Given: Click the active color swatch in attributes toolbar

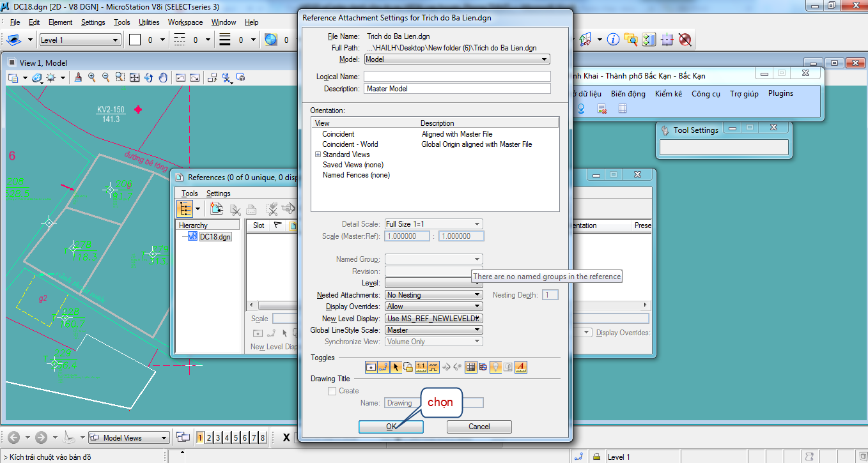Looking at the screenshot, I should (135, 40).
